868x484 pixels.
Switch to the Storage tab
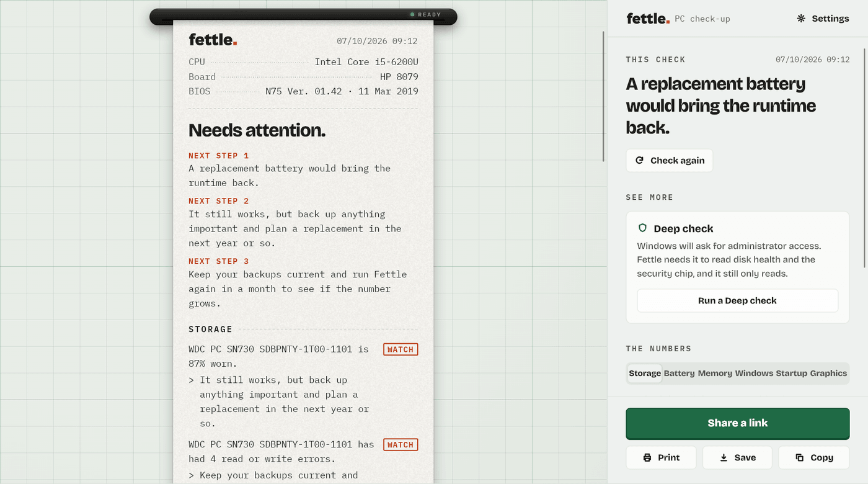(645, 373)
